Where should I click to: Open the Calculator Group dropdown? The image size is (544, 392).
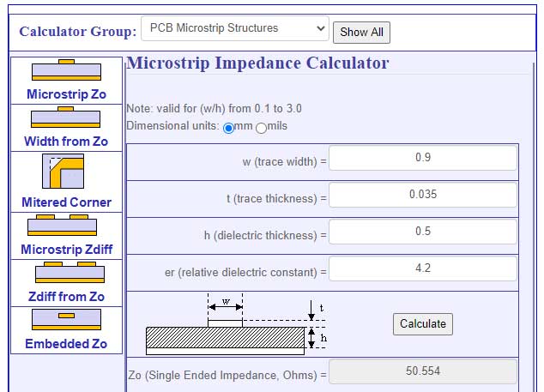pos(234,28)
